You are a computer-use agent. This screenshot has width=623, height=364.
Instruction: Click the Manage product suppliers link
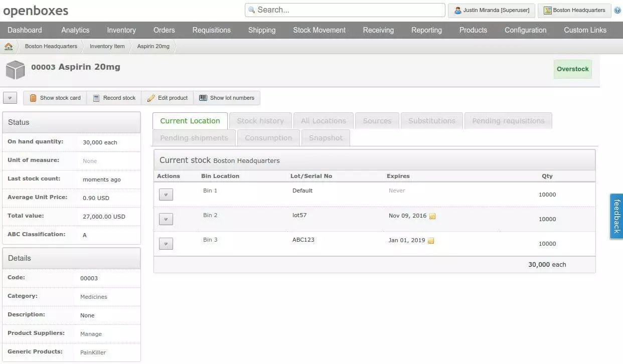[91, 334]
